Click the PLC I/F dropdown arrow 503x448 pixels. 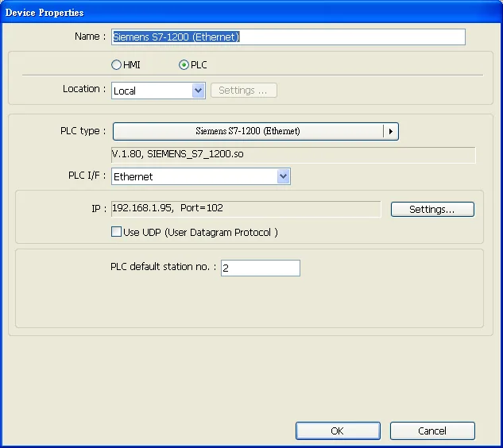click(283, 176)
